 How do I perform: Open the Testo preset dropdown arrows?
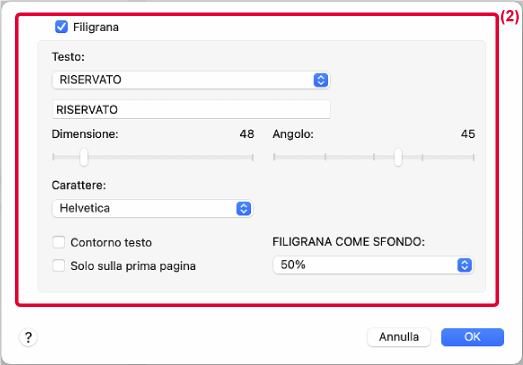click(x=321, y=80)
